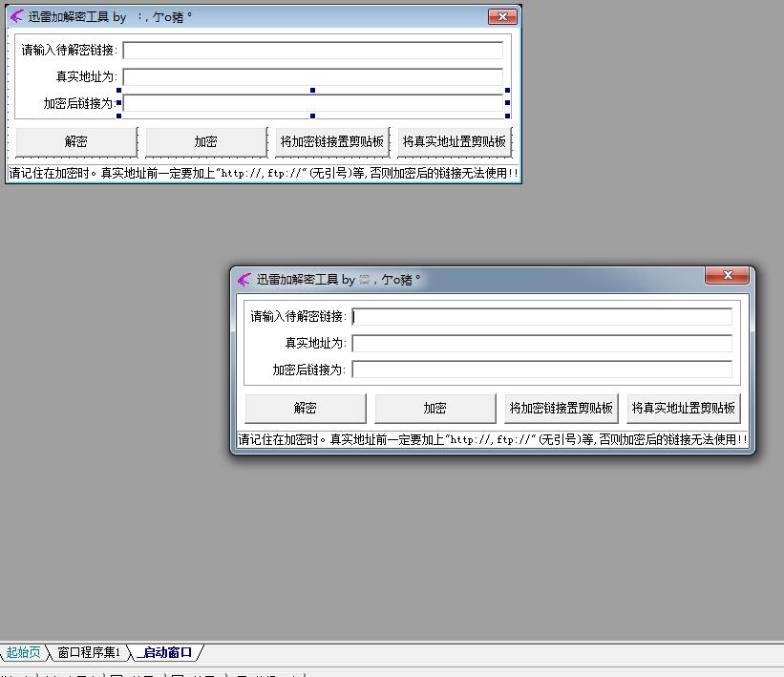Click the 解密 button in the running dialog
The width and height of the screenshot is (784, 677).
[x=306, y=408]
